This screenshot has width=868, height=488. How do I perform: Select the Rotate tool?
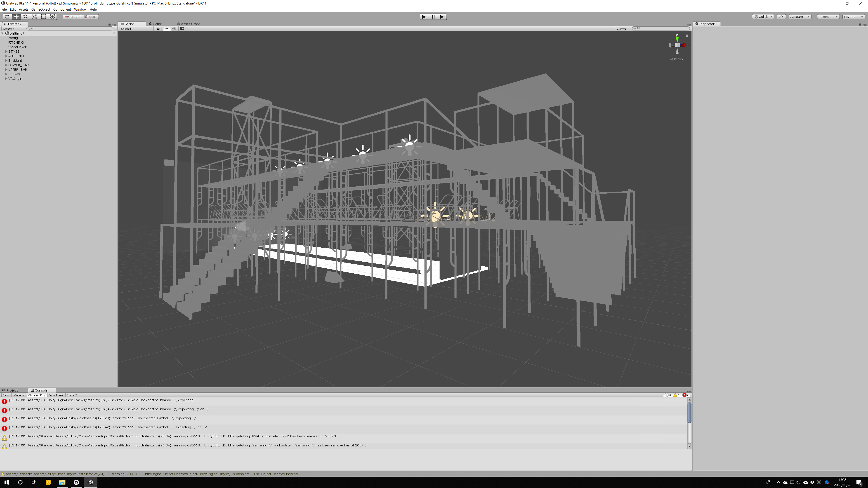[25, 16]
